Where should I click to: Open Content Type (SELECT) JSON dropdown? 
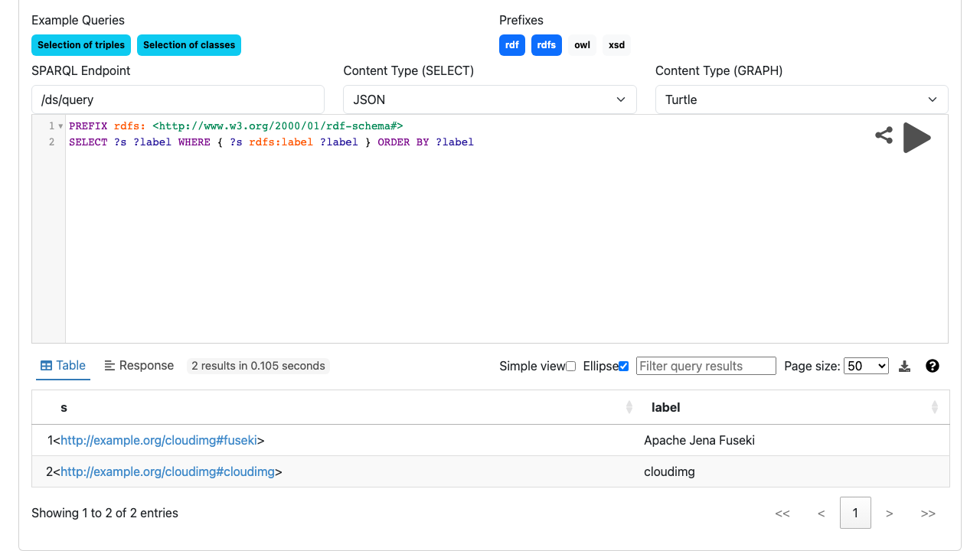490,99
